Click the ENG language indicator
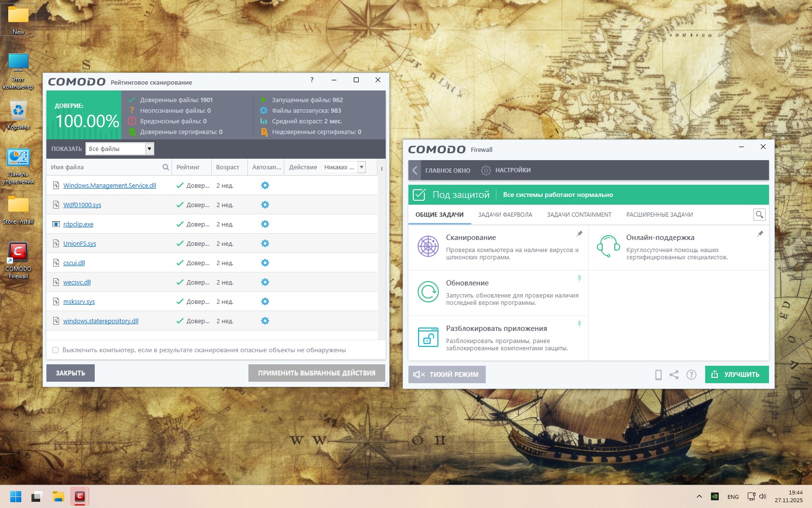Image resolution: width=812 pixels, height=508 pixels. pos(733,496)
